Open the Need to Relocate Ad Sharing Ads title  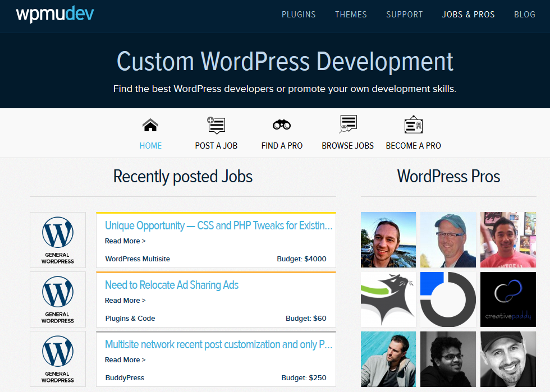(x=172, y=285)
